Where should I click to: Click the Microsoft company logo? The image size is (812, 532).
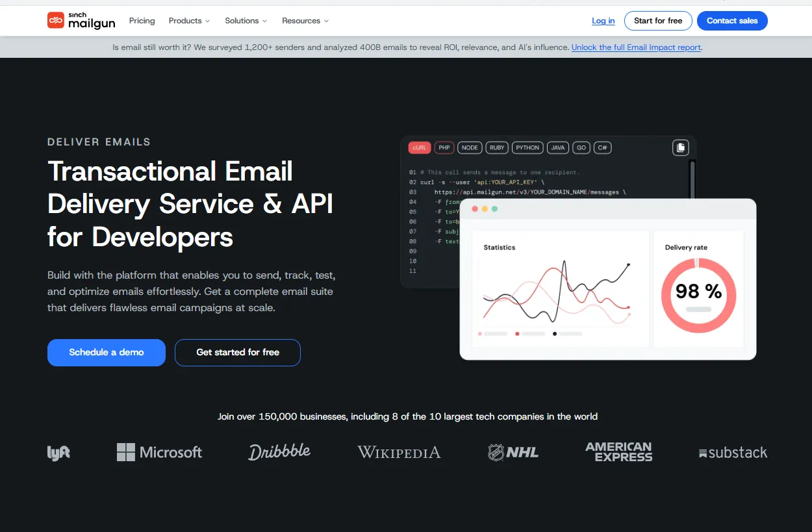160,452
